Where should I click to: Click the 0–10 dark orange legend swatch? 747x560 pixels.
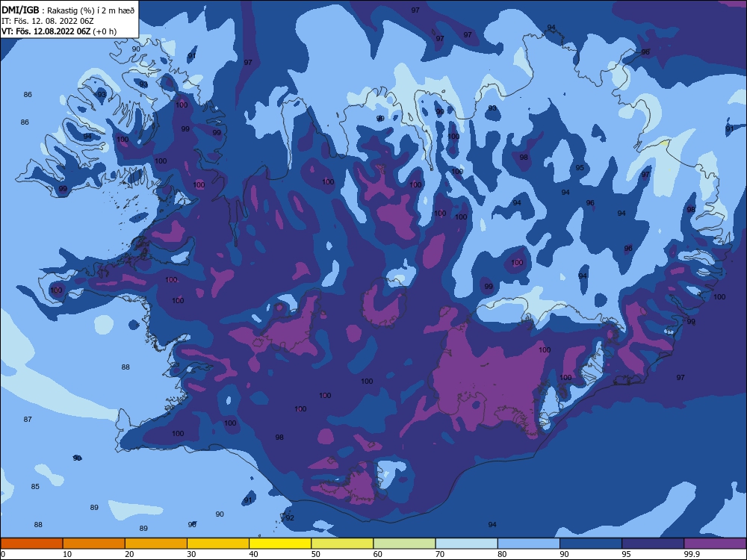pos(31,544)
